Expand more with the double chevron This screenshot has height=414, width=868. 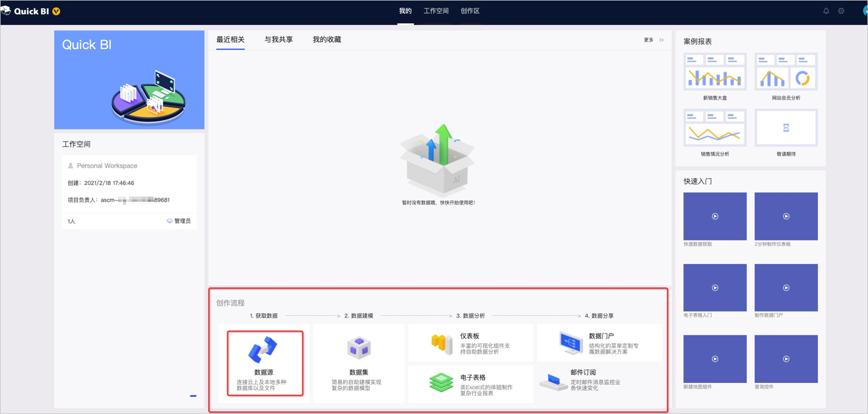click(x=662, y=40)
